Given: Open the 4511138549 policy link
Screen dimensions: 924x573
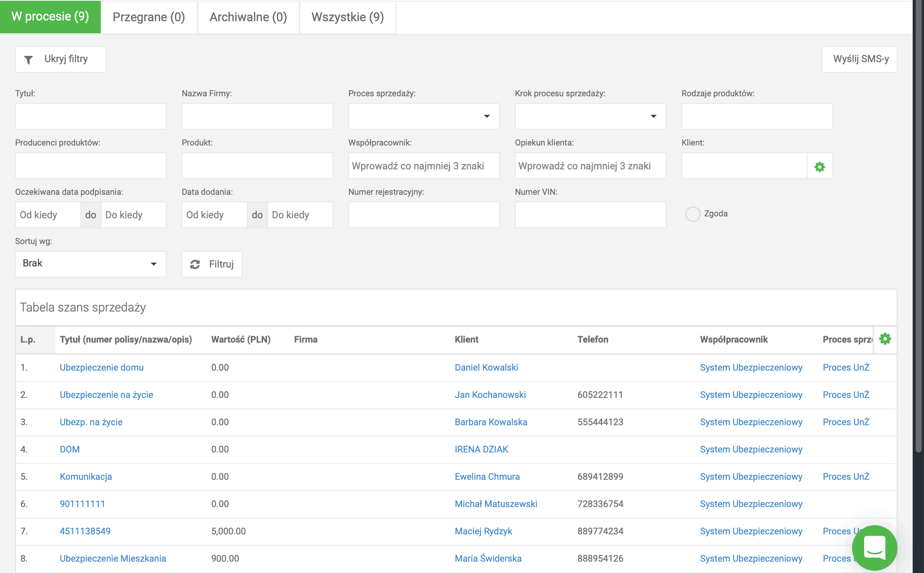Looking at the screenshot, I should click(85, 531).
